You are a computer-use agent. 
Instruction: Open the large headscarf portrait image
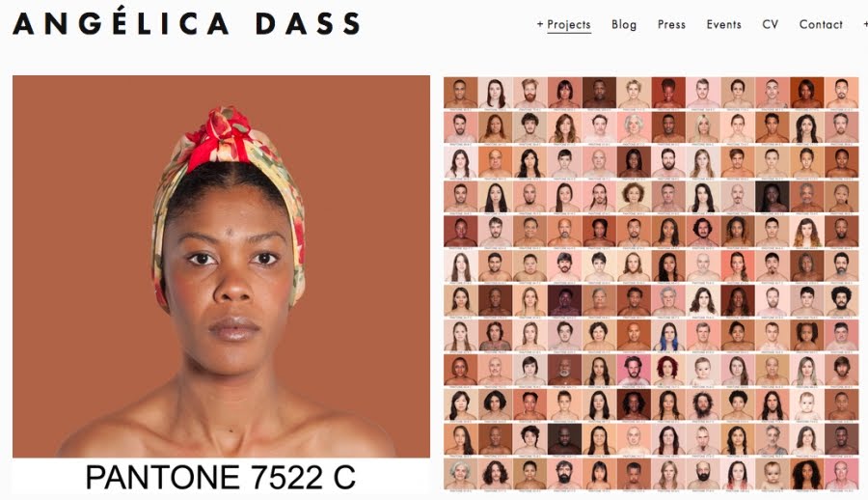tap(222, 266)
